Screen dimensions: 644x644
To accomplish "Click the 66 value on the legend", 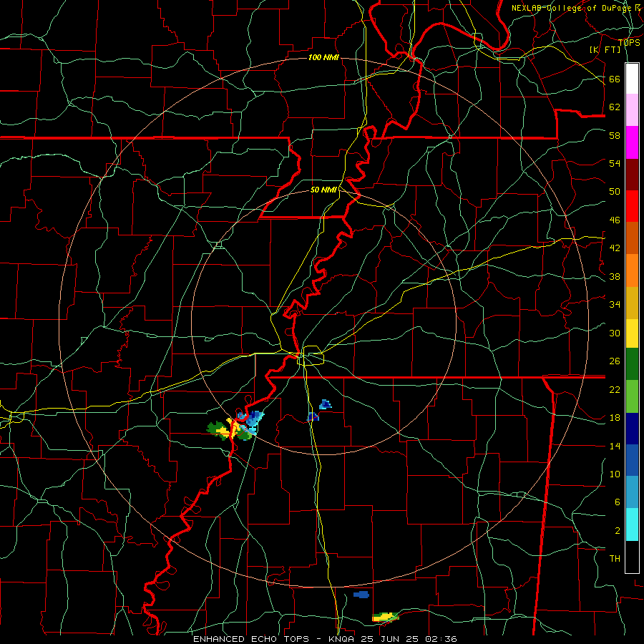I will click(615, 79).
